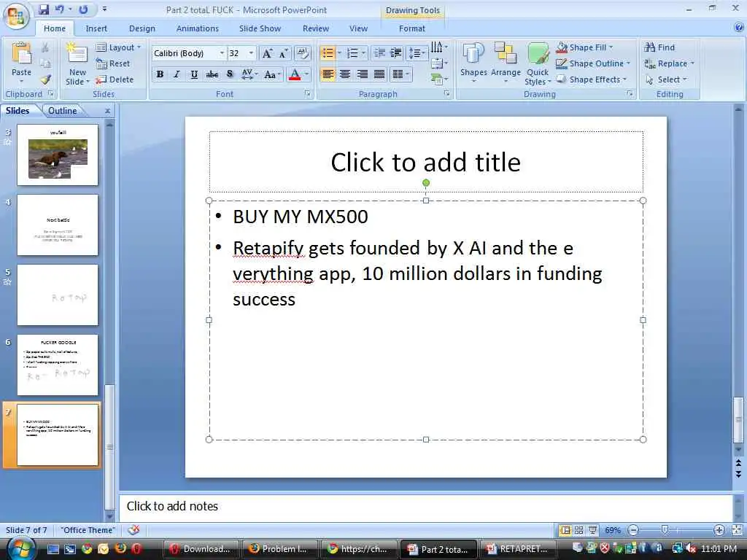Open Shape Effects menu

[592, 79]
